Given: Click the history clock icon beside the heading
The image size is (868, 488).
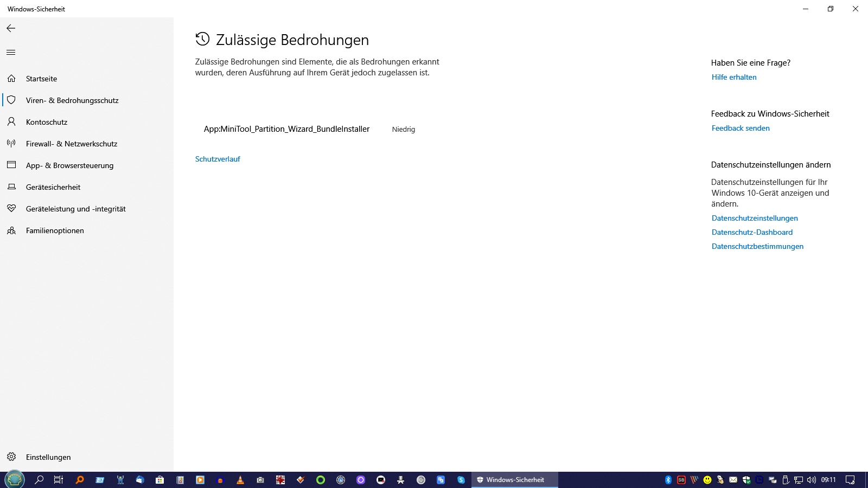Looking at the screenshot, I should click(202, 38).
